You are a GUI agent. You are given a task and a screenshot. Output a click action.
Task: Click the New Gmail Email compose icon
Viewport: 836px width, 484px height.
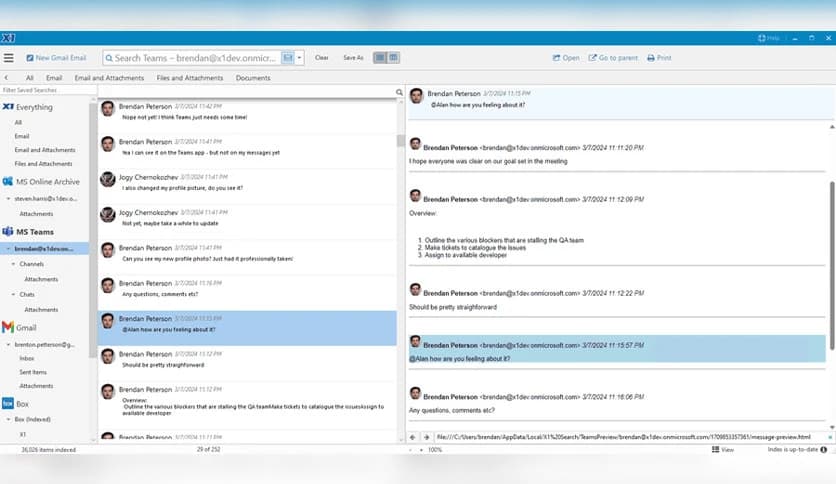[x=30, y=58]
